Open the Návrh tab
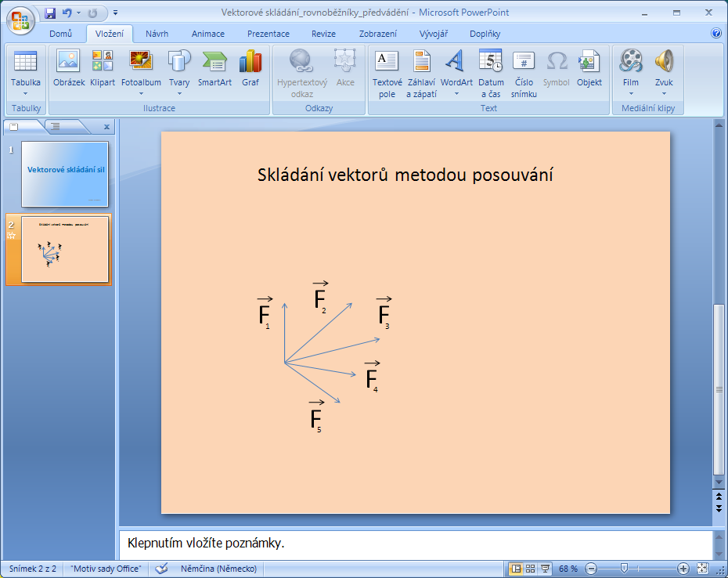The height and width of the screenshot is (578, 728). coord(157,34)
